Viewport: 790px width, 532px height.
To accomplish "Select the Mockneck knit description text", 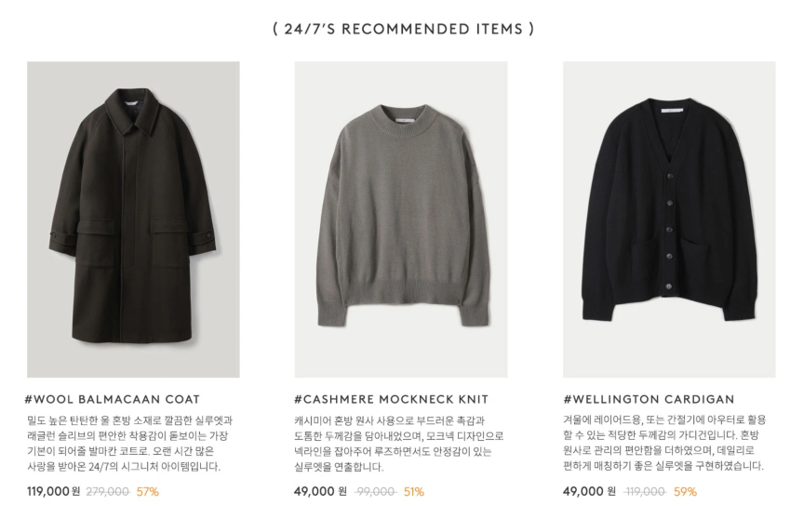I will click(x=398, y=444).
